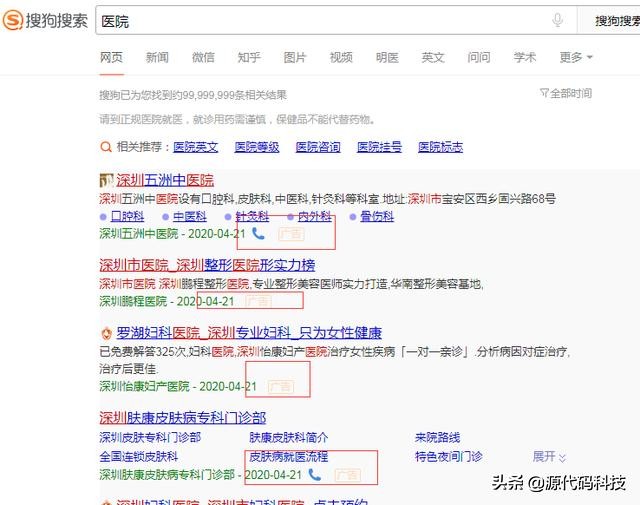Switch to the 图片 tab

tap(295, 57)
